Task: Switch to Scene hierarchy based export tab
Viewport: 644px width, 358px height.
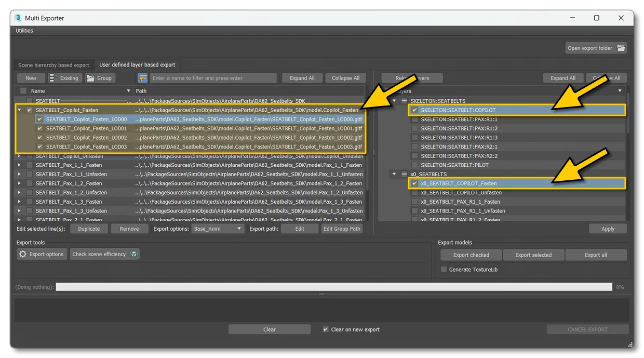Action: point(53,65)
